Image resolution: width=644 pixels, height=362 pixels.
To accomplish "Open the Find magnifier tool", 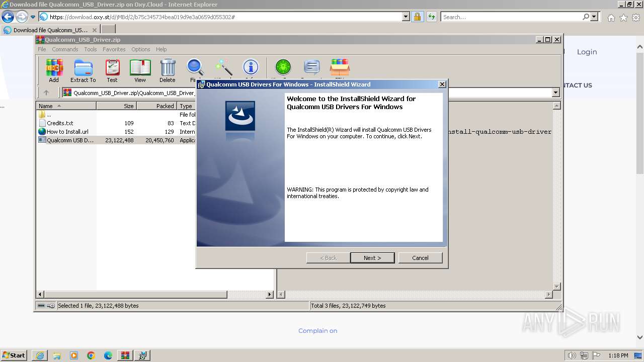I will [195, 69].
